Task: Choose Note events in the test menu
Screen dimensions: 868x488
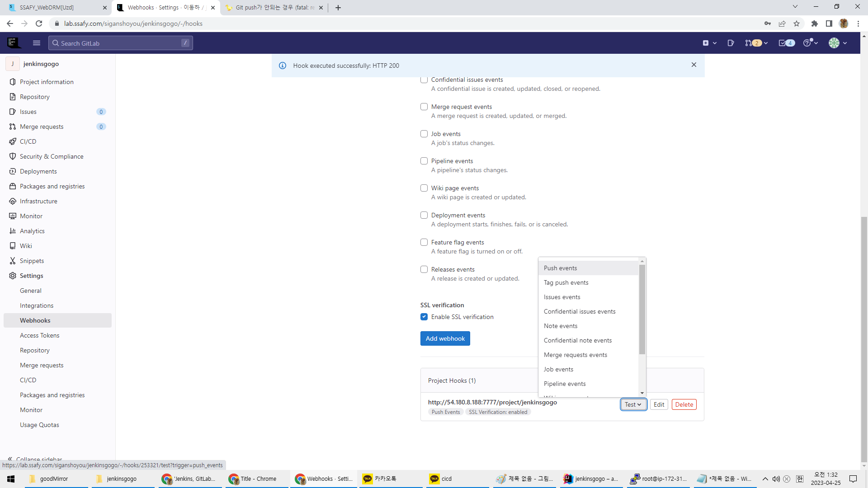Action: (x=561, y=326)
